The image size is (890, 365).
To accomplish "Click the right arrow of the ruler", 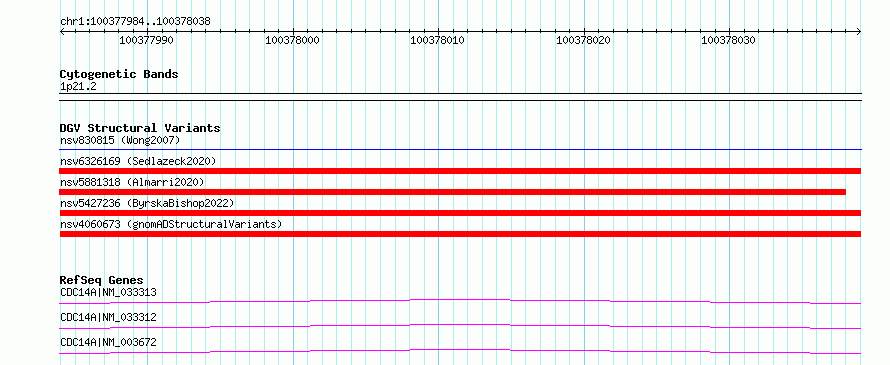I will [x=858, y=31].
